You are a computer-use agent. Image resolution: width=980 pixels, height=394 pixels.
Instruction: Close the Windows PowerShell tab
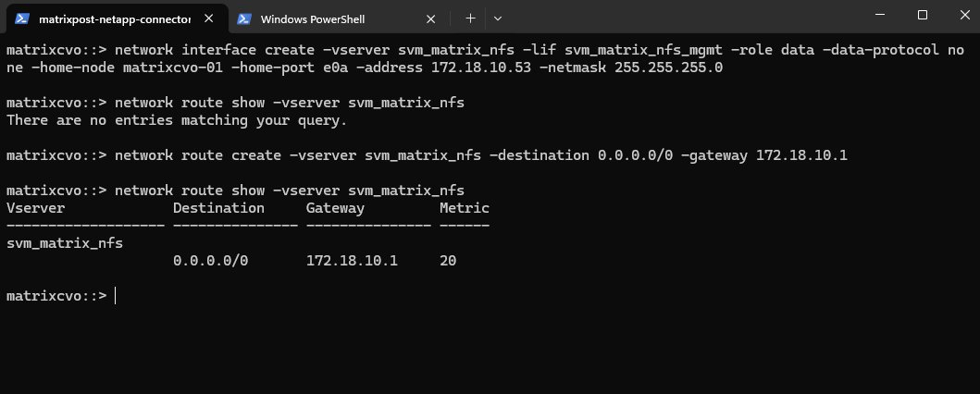[431, 18]
